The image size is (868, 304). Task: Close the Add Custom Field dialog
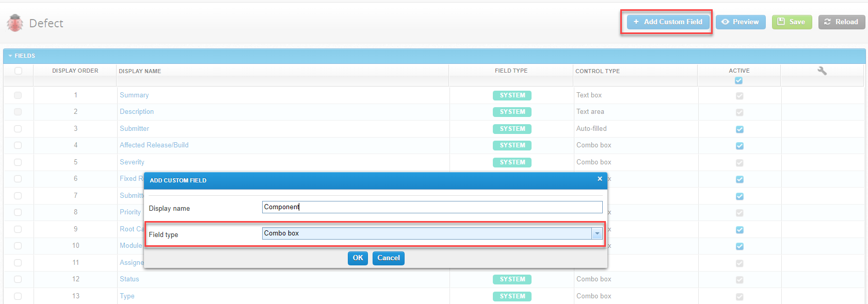[x=600, y=179]
